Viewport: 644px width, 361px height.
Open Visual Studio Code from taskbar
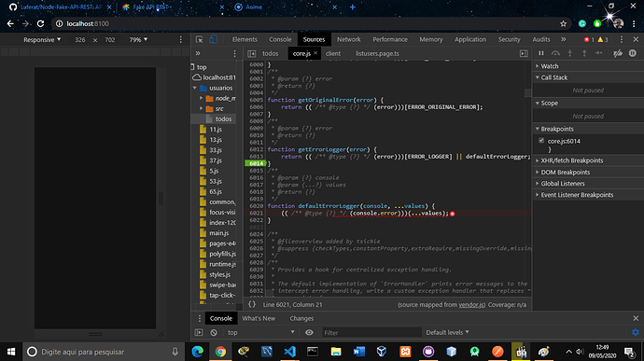coord(289,352)
